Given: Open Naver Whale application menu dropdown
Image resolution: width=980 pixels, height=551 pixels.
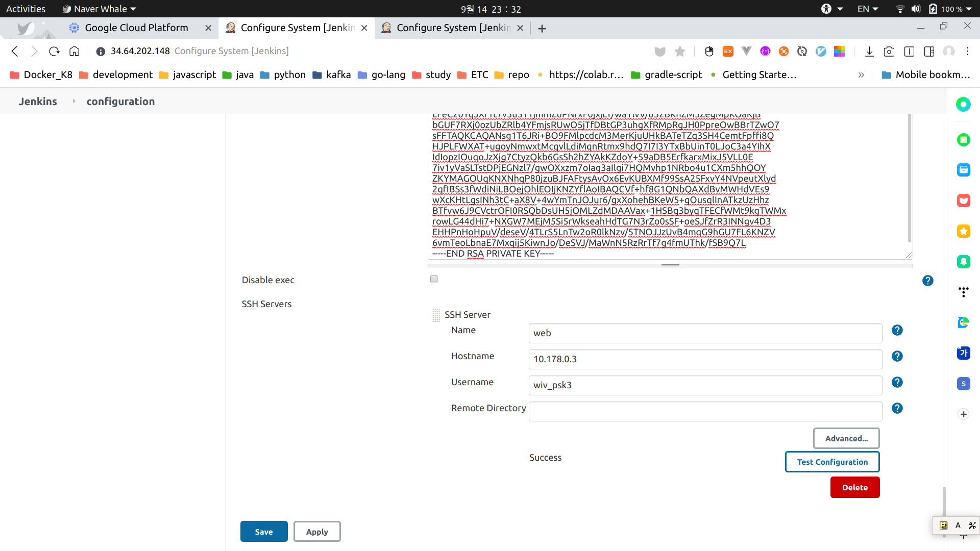Looking at the screenshot, I should pyautogui.click(x=100, y=9).
